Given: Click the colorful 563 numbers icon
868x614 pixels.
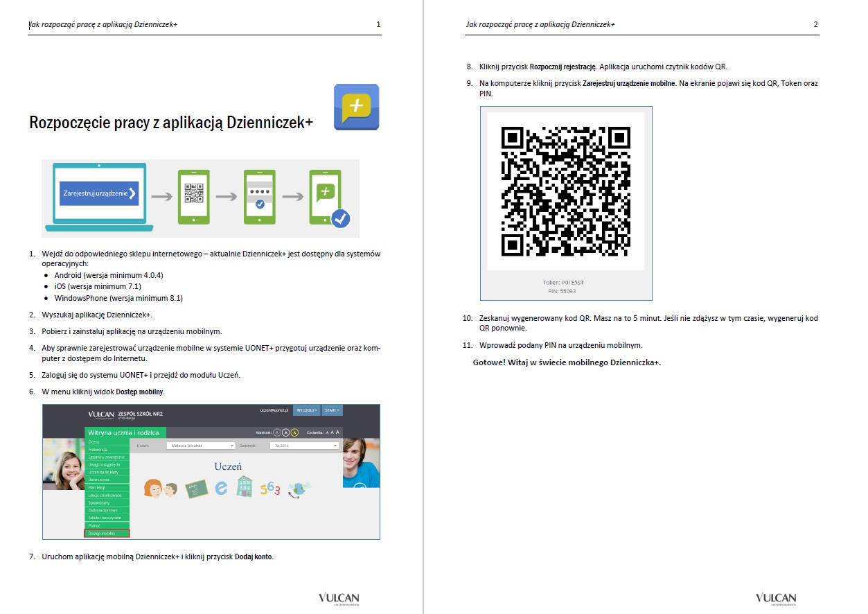Looking at the screenshot, I should pyautogui.click(x=270, y=489).
